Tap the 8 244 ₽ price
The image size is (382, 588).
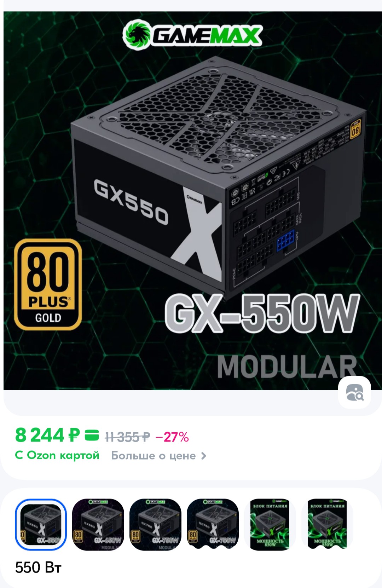pos(47,435)
